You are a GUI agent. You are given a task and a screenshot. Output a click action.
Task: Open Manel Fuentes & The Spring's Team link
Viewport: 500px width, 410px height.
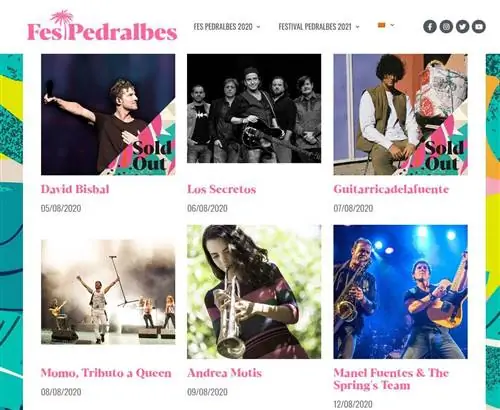pos(391,379)
